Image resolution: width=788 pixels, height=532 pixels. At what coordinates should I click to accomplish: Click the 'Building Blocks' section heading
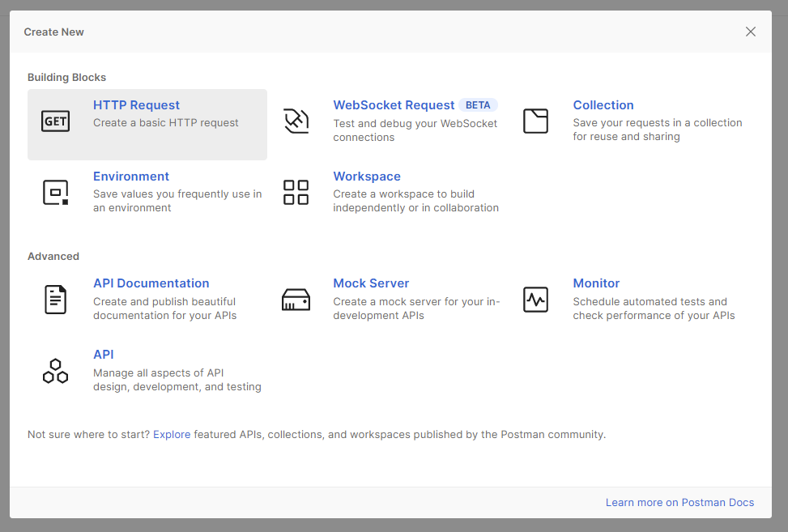pyautogui.click(x=67, y=78)
